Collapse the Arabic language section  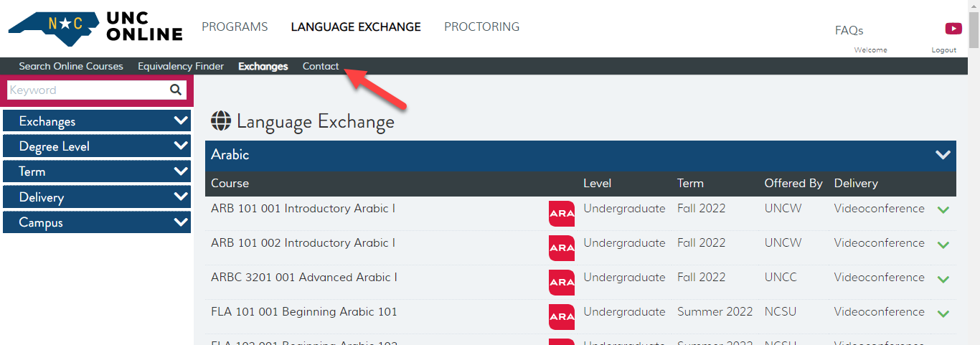click(x=942, y=155)
